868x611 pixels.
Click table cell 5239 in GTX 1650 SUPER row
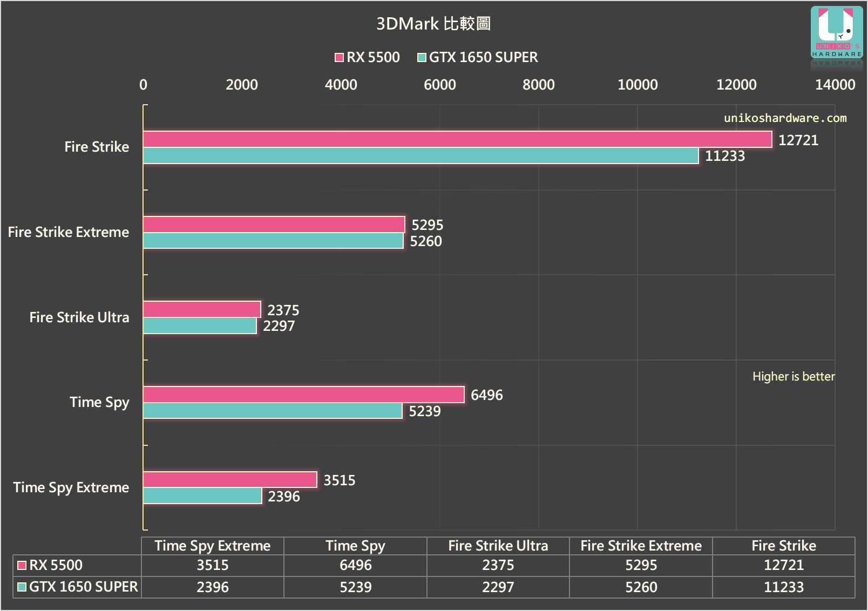356,587
